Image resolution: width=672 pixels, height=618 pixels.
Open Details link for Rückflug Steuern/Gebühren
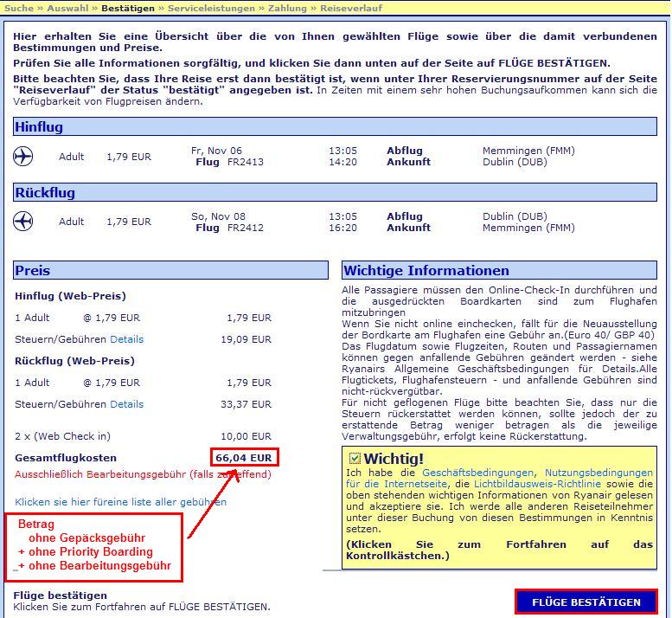tap(126, 404)
